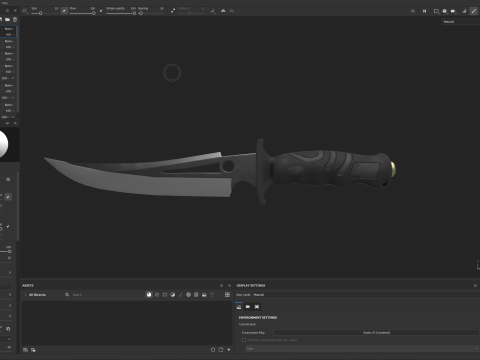Delete the selected layer with the trash icon
Viewport: 480px width, 360px height.
tap(15, 19)
